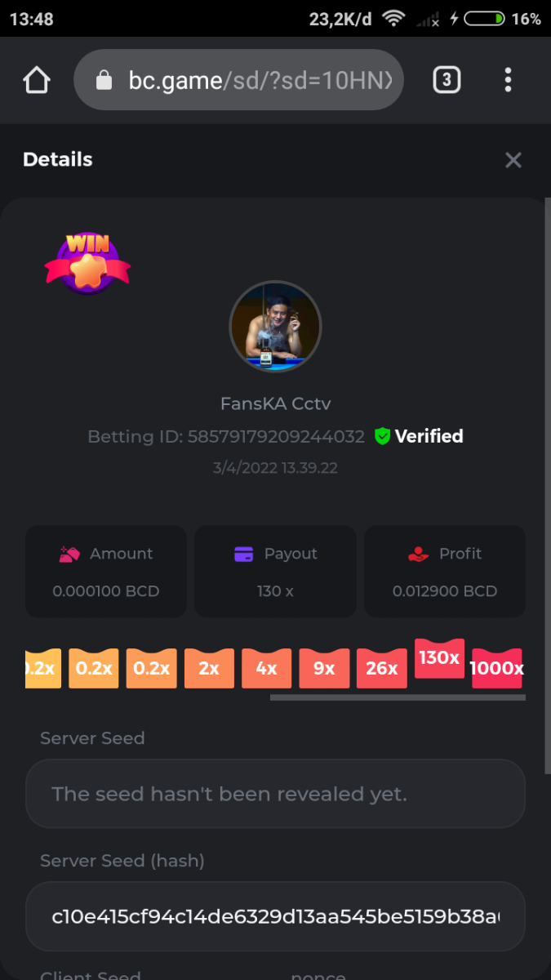The width and height of the screenshot is (551, 980).
Task: Select the 2x multiplier tile
Action: pyautogui.click(x=209, y=669)
